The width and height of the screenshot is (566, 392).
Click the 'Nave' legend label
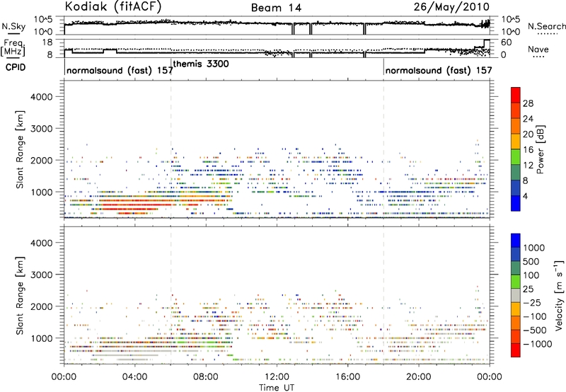pos(538,49)
